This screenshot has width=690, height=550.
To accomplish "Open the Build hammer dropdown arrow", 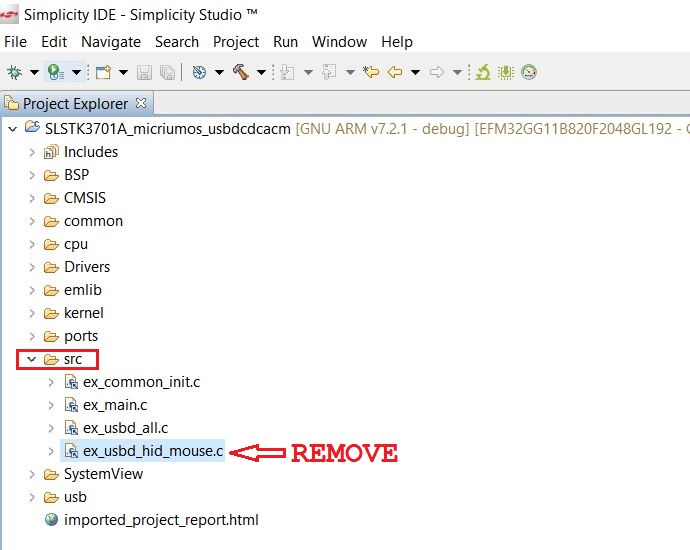I will [x=261, y=72].
